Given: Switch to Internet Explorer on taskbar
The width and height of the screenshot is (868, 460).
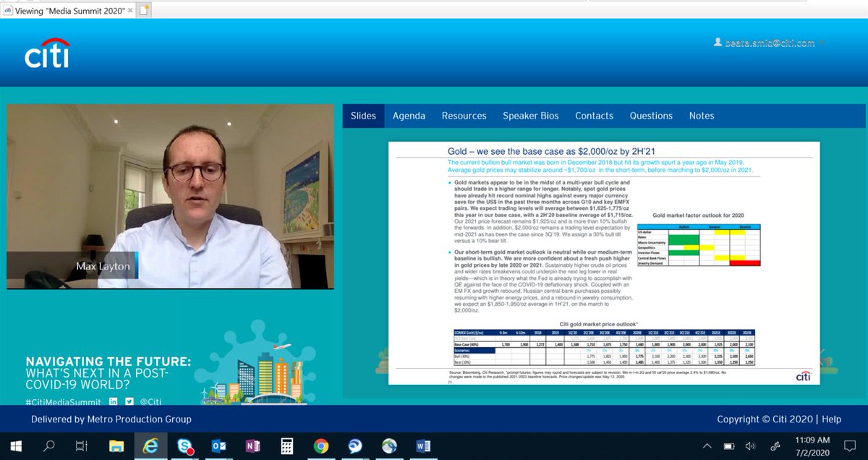Looking at the screenshot, I should click(x=150, y=446).
